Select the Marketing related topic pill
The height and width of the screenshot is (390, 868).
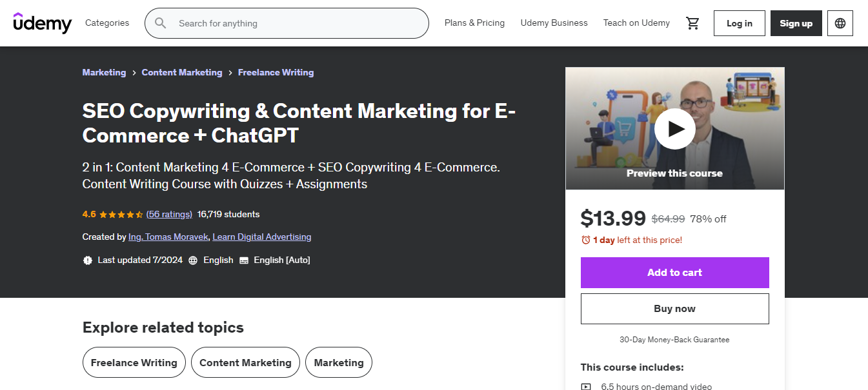339,362
